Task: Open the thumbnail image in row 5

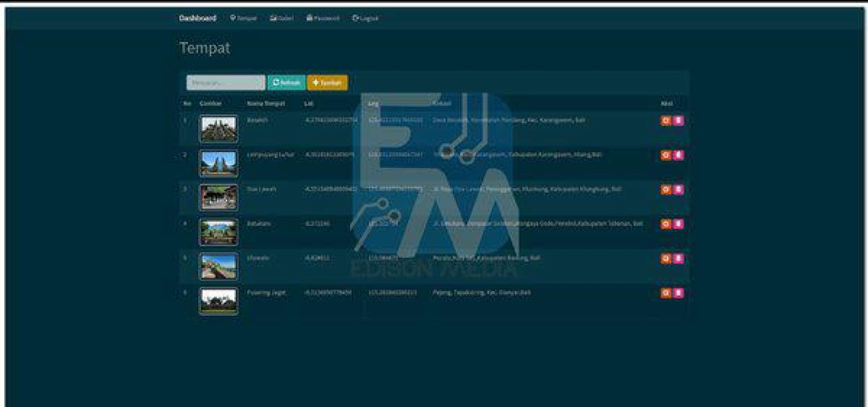Action: click(219, 266)
